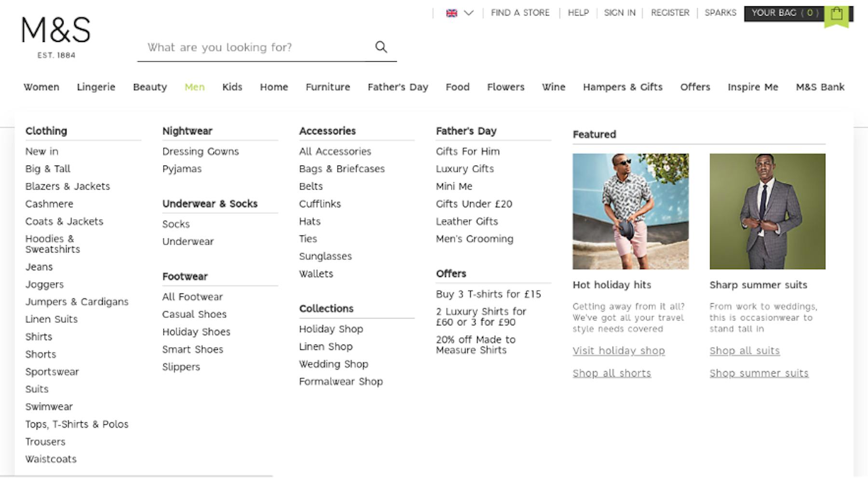Select New in under Clothing

click(x=42, y=152)
